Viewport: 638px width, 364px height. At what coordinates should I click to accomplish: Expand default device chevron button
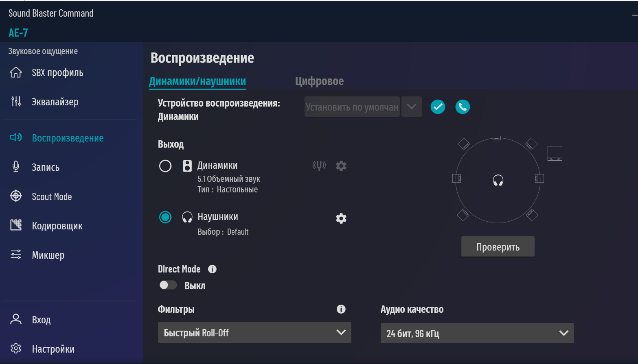click(412, 107)
